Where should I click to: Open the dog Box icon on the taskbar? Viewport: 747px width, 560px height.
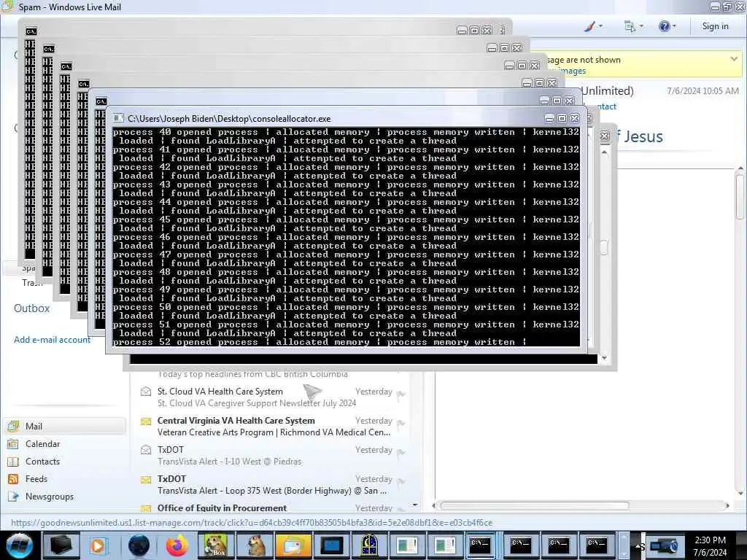pos(216,545)
